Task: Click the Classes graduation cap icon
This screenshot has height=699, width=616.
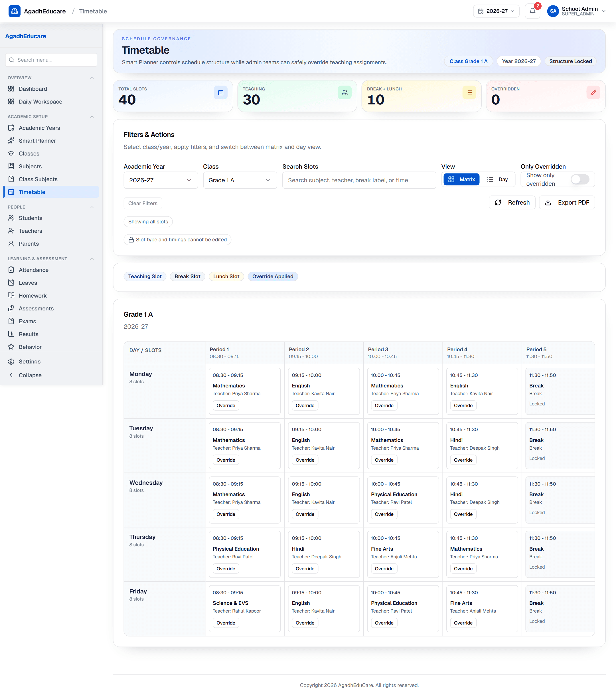Action: coord(11,153)
